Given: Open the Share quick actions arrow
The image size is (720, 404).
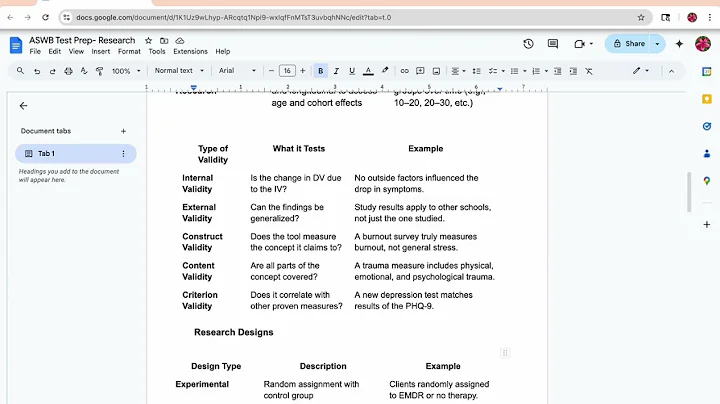Looking at the screenshot, I should [657, 44].
